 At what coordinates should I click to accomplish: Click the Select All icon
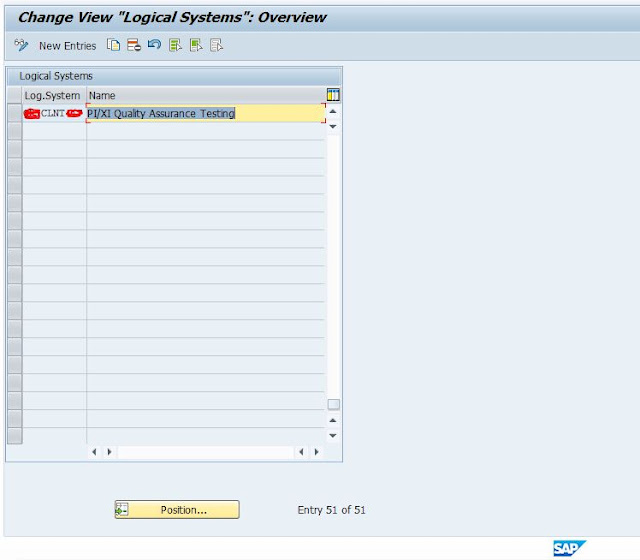(x=175, y=45)
